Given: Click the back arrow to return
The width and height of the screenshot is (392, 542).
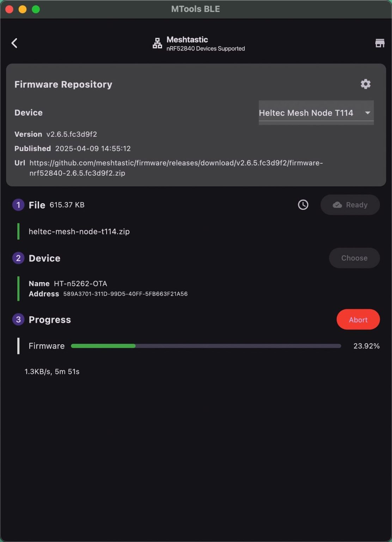Looking at the screenshot, I should pyautogui.click(x=14, y=43).
